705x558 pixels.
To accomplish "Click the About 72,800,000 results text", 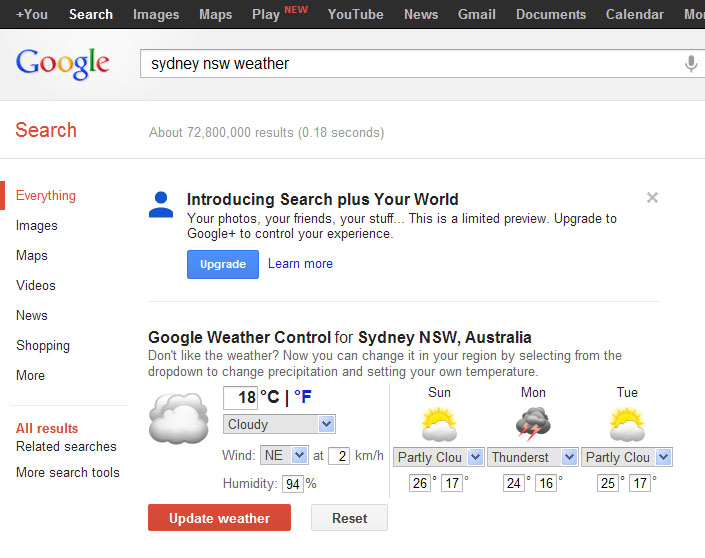I will pos(266,133).
